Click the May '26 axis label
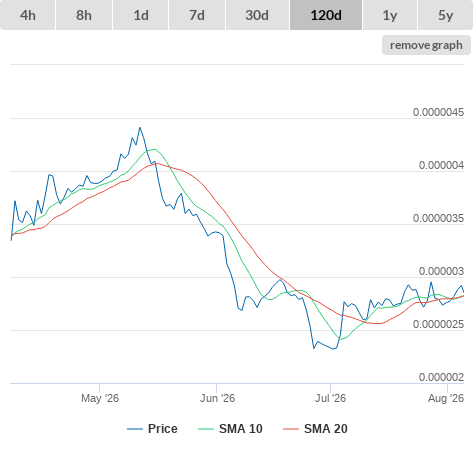Image resolution: width=474 pixels, height=455 pixels. (x=100, y=398)
